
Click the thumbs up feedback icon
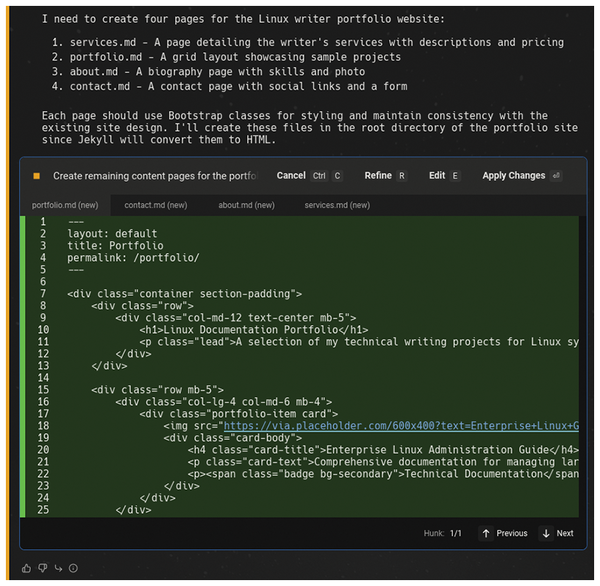(27, 568)
